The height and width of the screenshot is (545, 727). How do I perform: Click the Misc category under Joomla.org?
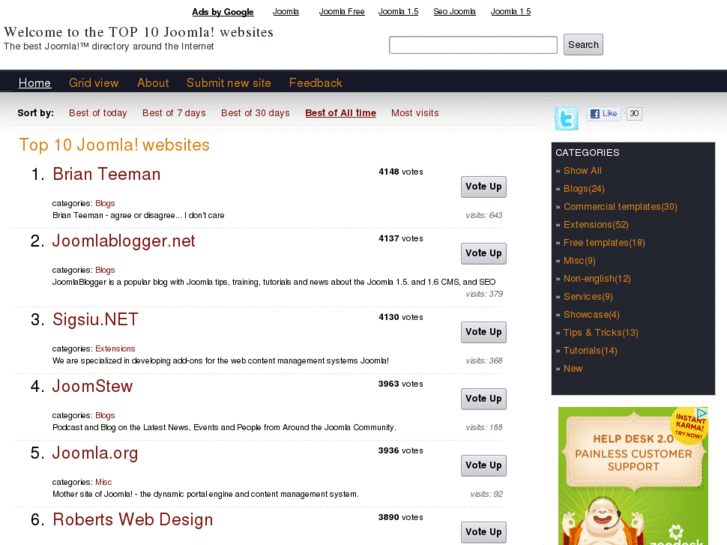(103, 482)
